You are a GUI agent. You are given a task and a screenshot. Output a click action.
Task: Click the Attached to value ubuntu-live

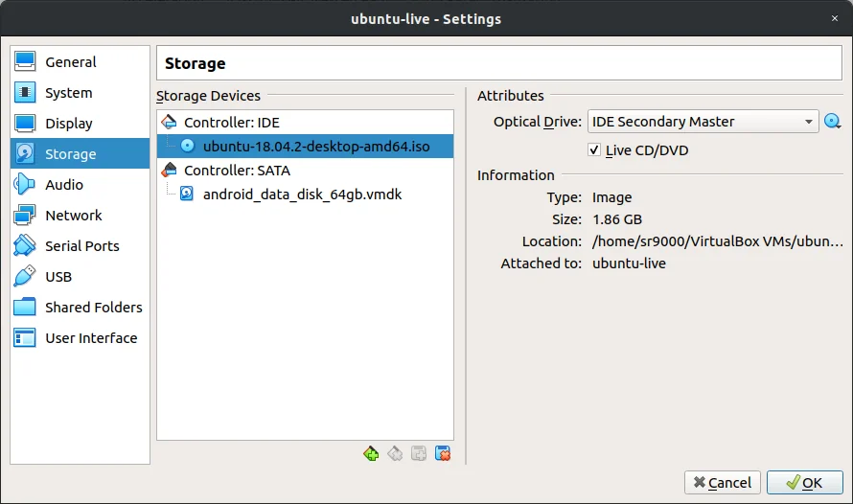[x=629, y=263]
